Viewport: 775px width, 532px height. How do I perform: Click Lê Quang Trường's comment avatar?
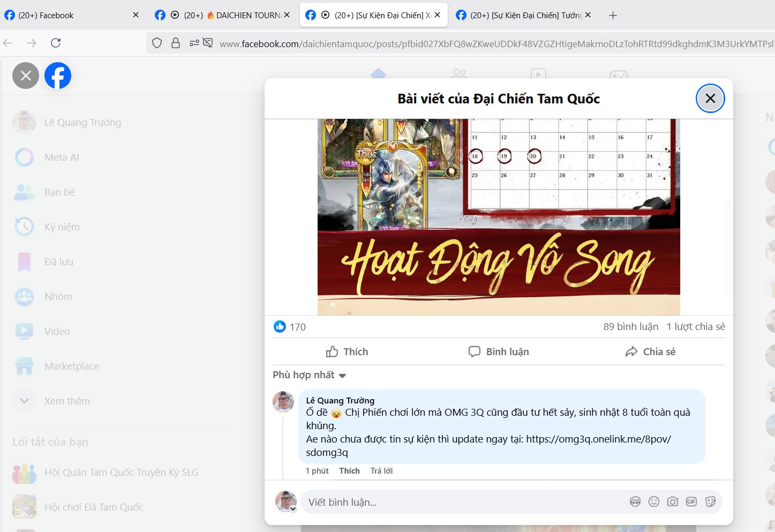[283, 402]
